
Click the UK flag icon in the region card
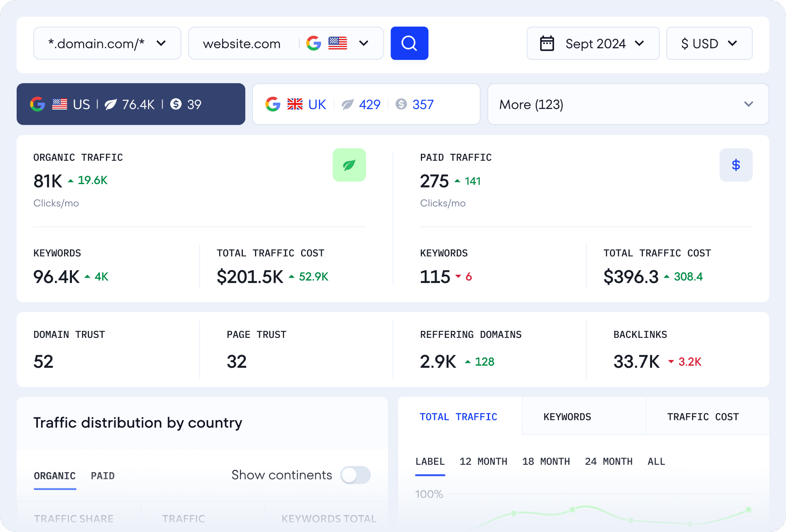pos(295,104)
